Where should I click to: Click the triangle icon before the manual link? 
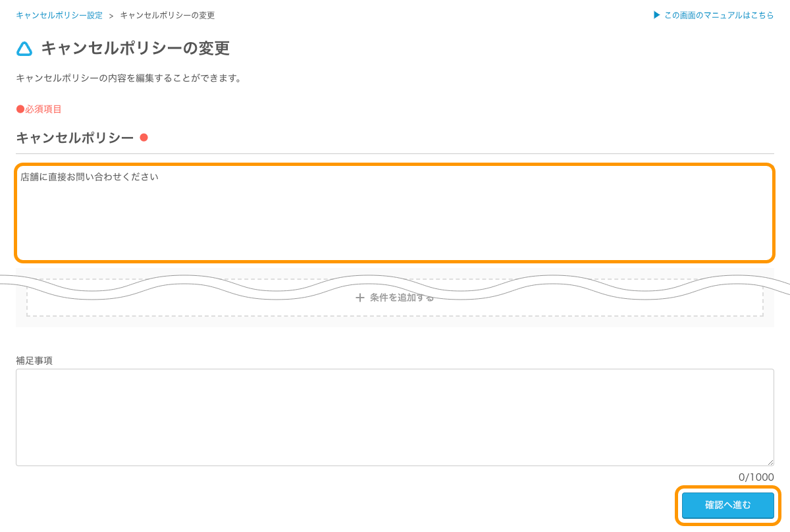click(656, 15)
